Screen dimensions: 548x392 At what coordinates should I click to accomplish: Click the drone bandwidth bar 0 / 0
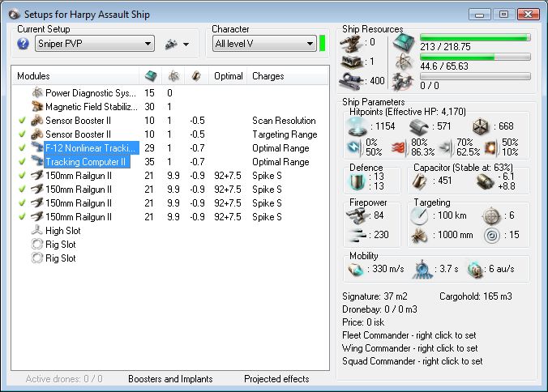[475, 76]
